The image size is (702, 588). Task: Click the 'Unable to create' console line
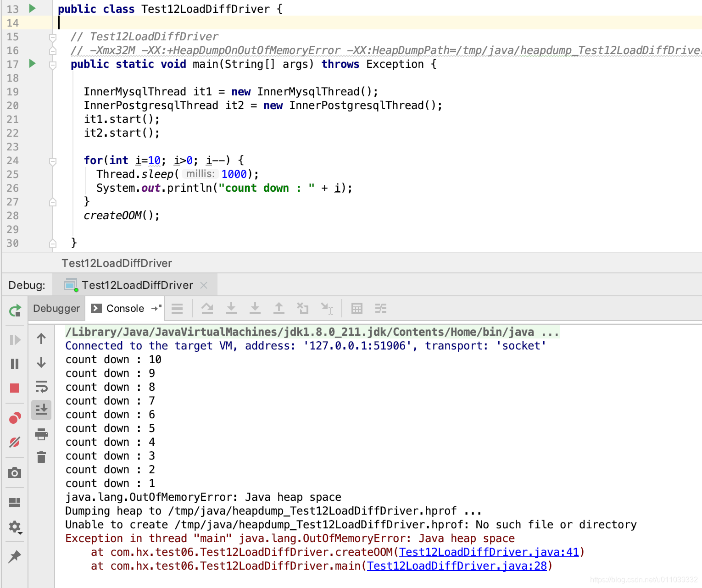[x=351, y=525]
